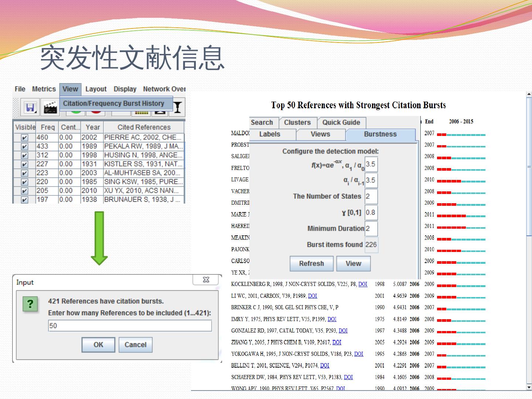Switch to the Burstness tab
This screenshot has width=532, height=399.
380,134
